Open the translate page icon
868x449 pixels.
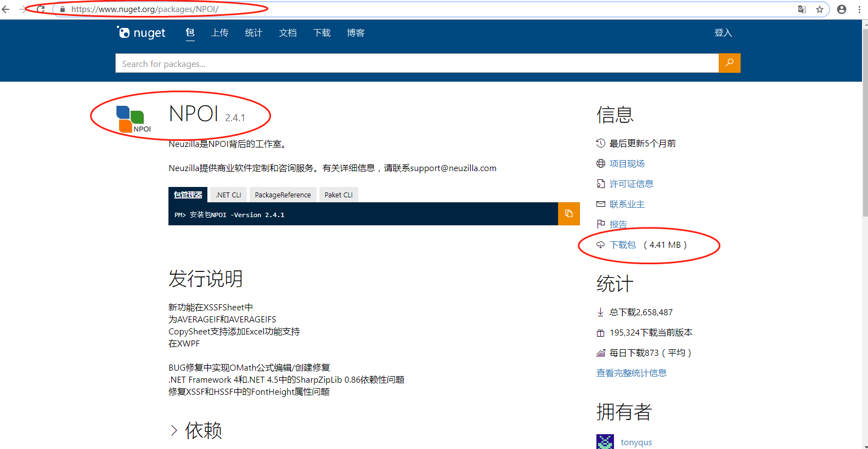pos(802,9)
